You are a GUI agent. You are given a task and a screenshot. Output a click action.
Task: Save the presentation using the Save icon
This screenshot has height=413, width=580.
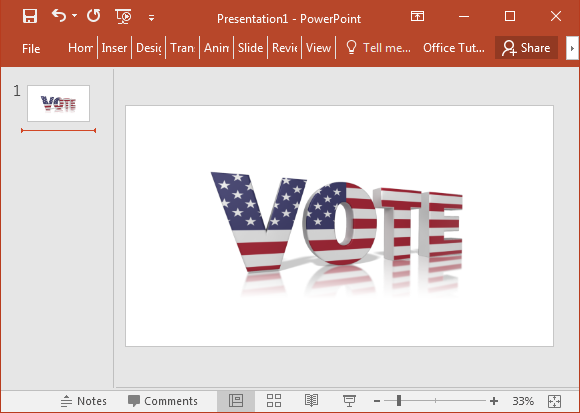click(30, 16)
